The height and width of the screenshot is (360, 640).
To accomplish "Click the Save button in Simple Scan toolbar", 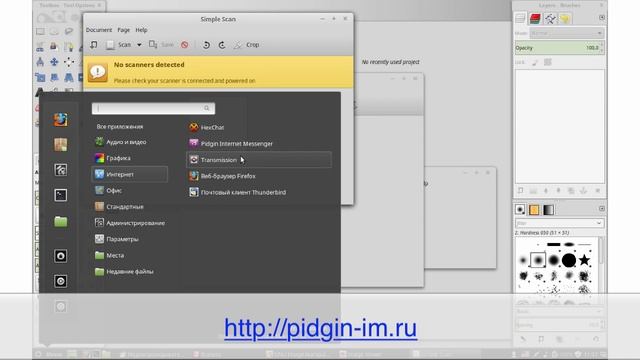I will pos(162,45).
